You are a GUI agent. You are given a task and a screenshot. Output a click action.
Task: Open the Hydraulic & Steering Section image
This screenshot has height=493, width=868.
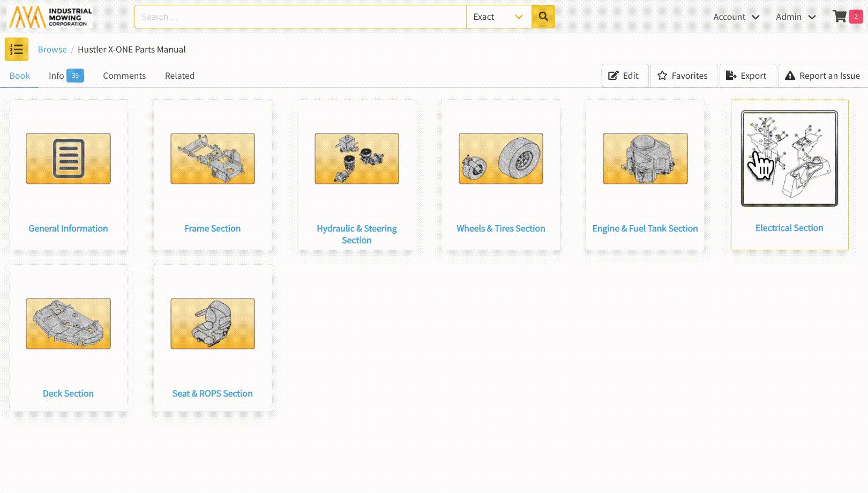[x=357, y=159]
